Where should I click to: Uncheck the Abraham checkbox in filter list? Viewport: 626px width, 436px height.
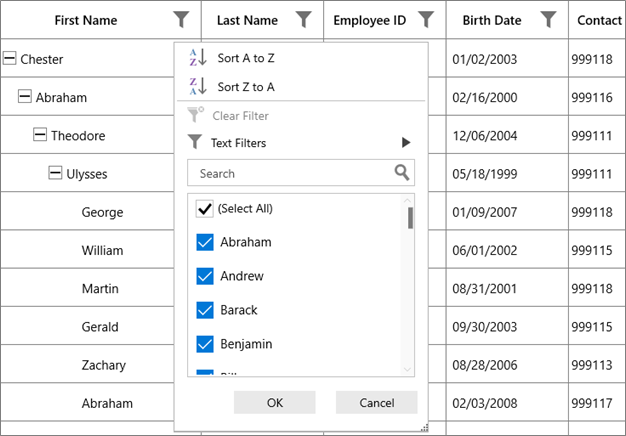[205, 242]
